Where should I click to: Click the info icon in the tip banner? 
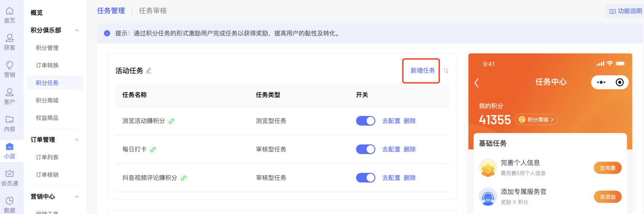(107, 33)
